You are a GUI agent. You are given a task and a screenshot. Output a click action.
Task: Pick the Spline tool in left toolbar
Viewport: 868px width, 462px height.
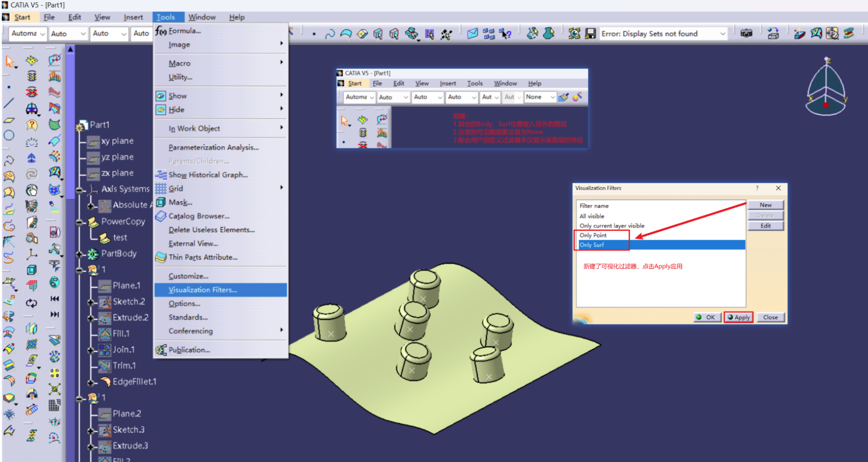point(9,160)
